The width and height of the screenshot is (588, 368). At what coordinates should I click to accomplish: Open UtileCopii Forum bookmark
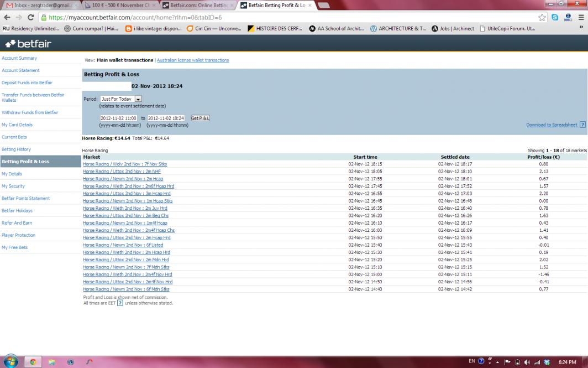pyautogui.click(x=507, y=29)
